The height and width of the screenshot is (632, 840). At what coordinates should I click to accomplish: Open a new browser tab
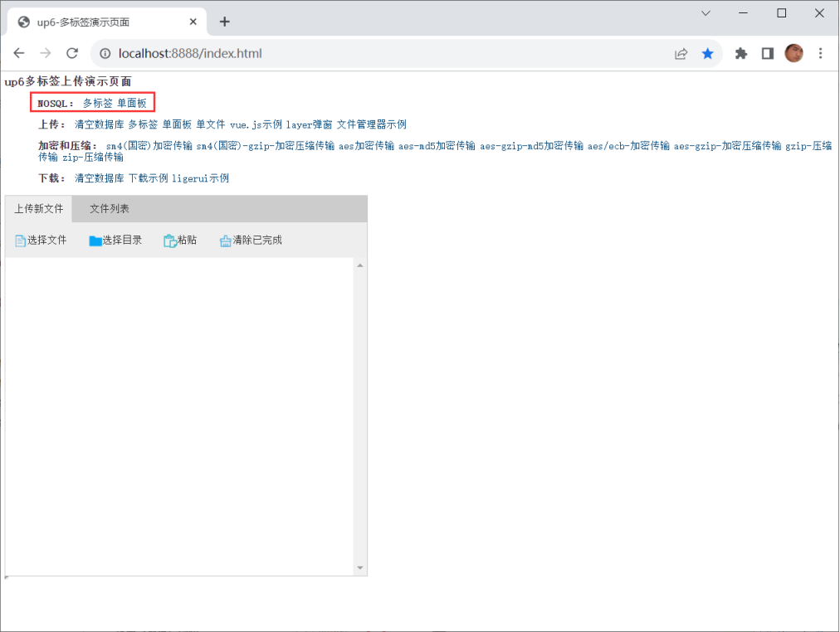point(224,22)
